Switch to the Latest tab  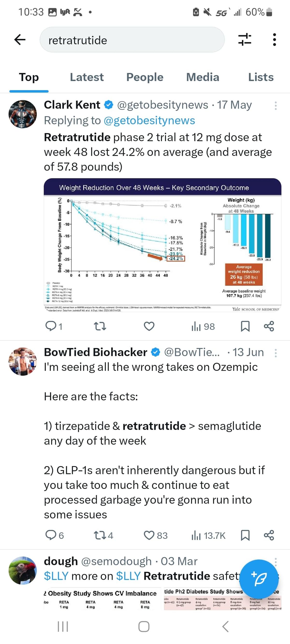tap(87, 77)
